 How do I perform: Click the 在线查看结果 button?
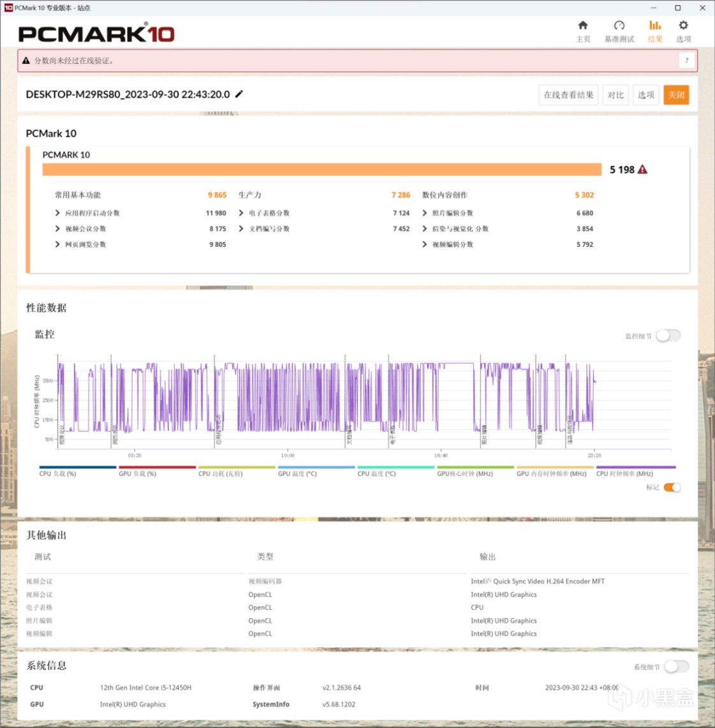tap(568, 94)
